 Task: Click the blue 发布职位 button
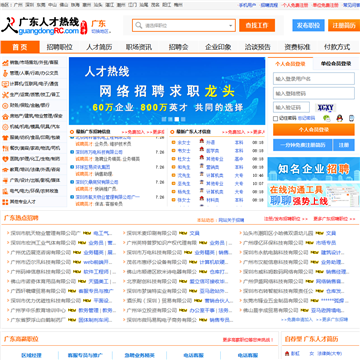coord(308,25)
